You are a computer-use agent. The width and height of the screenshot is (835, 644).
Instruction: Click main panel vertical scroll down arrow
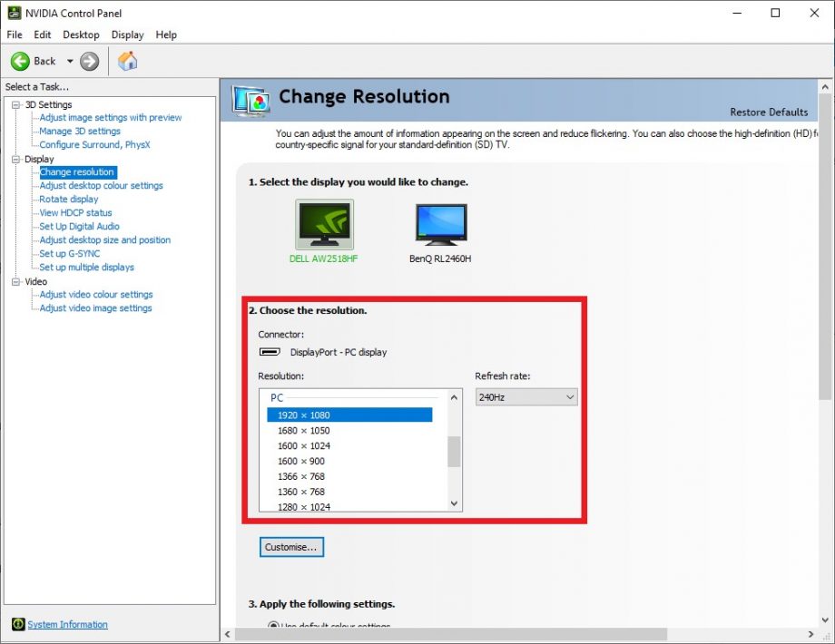825,620
